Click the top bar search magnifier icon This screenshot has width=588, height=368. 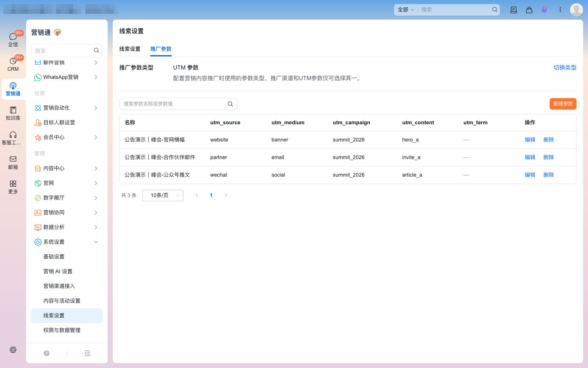click(x=495, y=9)
